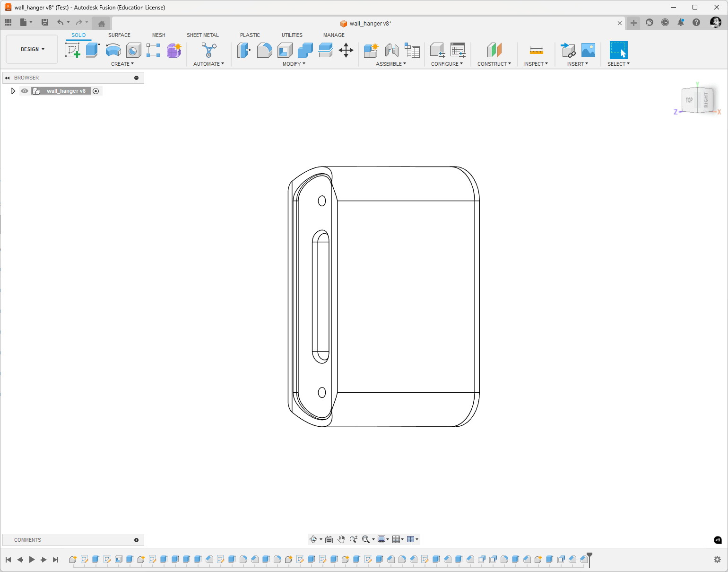Open the Change Parameters table
The image size is (728, 572).
click(458, 50)
